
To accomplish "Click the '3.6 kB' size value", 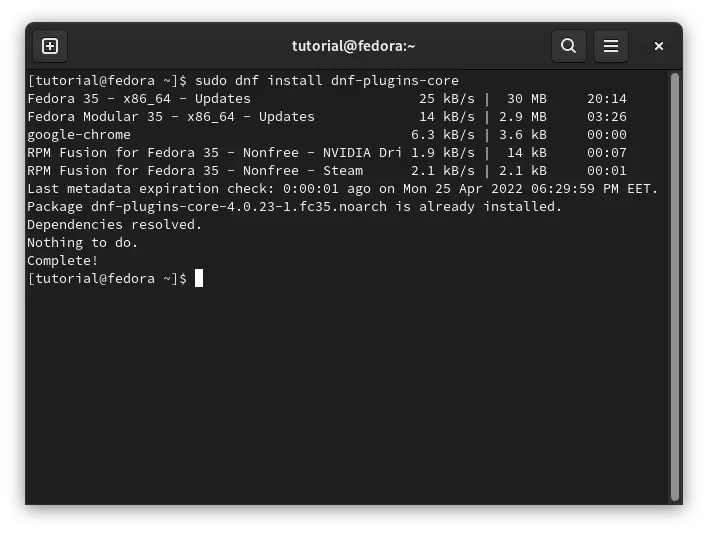I will [523, 135].
